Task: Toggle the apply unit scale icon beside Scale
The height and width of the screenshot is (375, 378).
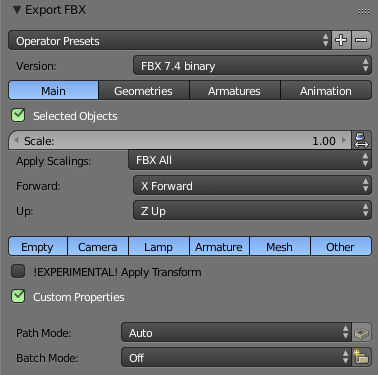Action: tap(361, 140)
